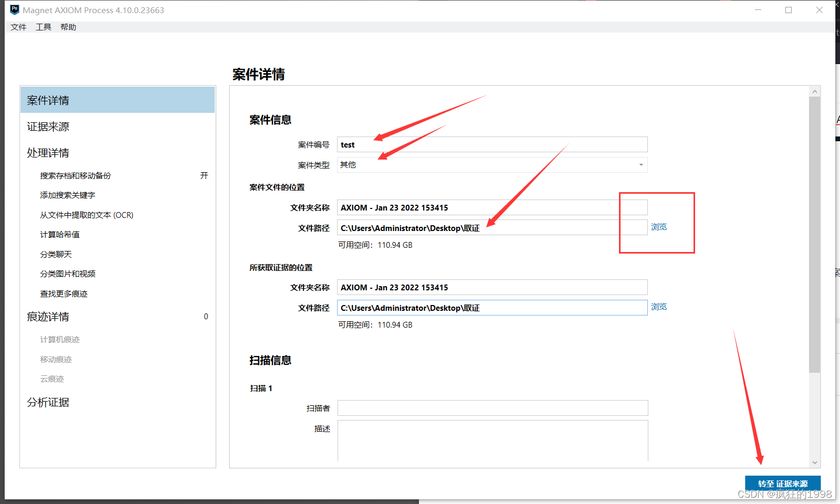Viewport: 840px width, 504px height.
Task: Click the scrollbar up arrow in details panel
Action: pos(815,91)
